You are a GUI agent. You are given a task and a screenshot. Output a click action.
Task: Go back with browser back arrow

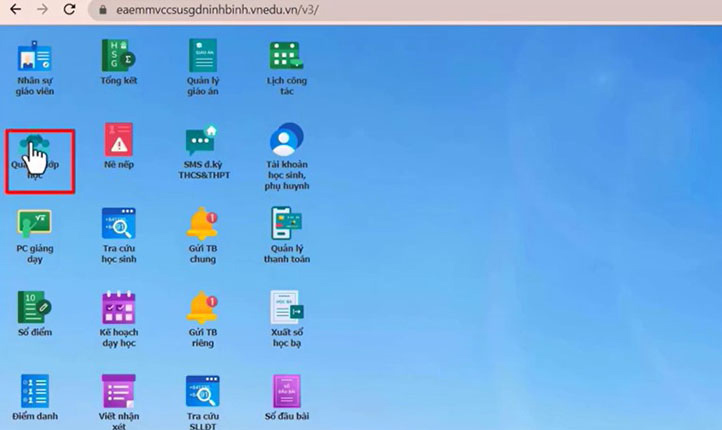tap(16, 9)
